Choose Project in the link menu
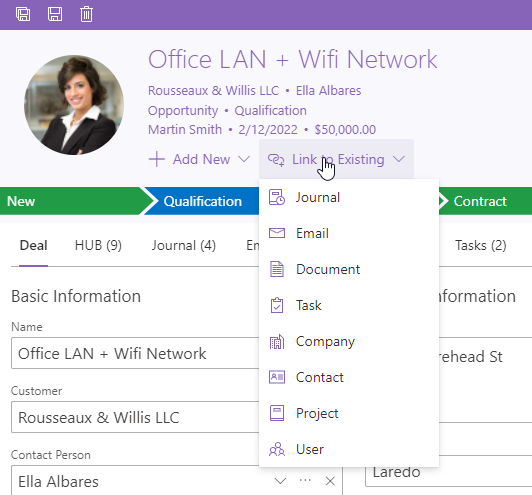532x495 pixels. tap(349, 413)
